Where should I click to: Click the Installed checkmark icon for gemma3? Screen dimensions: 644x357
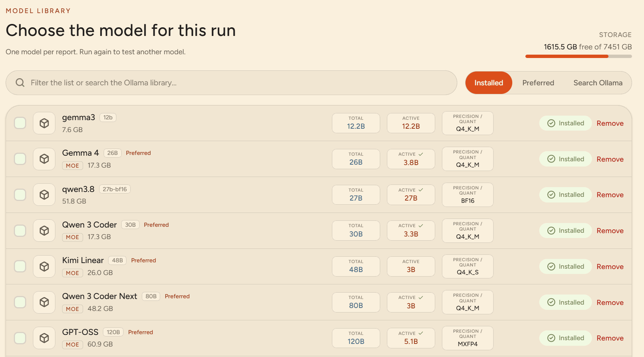[x=551, y=123]
